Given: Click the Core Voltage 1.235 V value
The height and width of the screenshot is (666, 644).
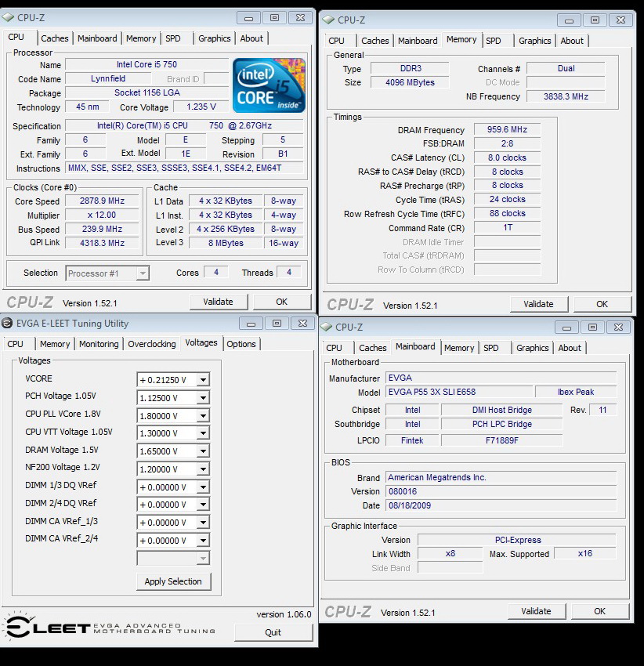Looking at the screenshot, I should coord(201,107).
